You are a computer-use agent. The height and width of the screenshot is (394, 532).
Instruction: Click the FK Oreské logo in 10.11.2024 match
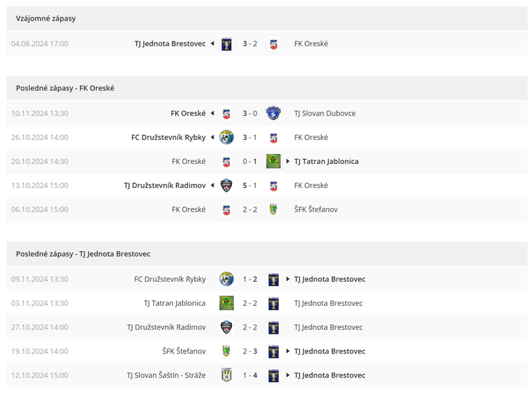click(226, 114)
